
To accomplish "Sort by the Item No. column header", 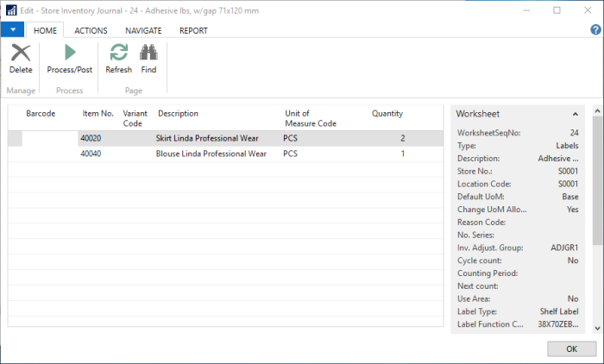I will click(98, 114).
